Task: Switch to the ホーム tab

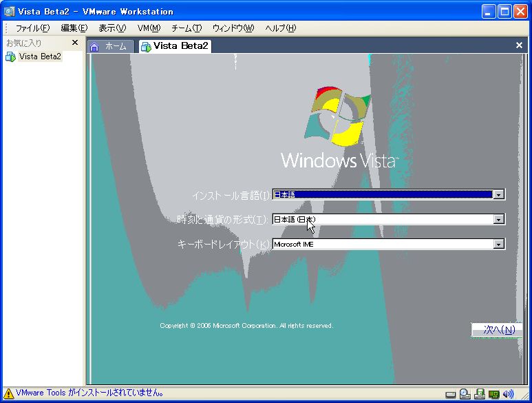Action: 111,46
